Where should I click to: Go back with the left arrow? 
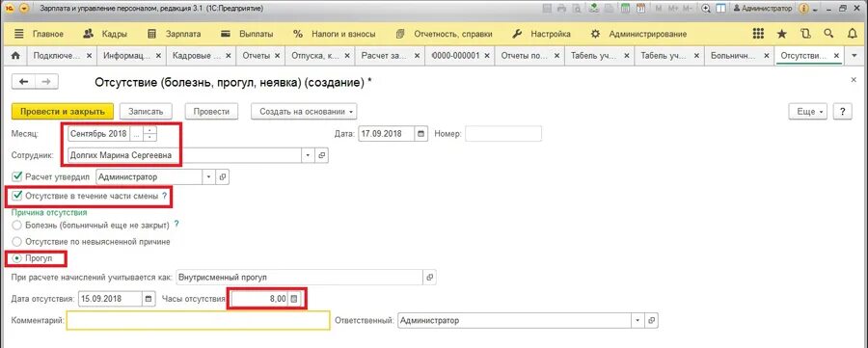coord(23,81)
